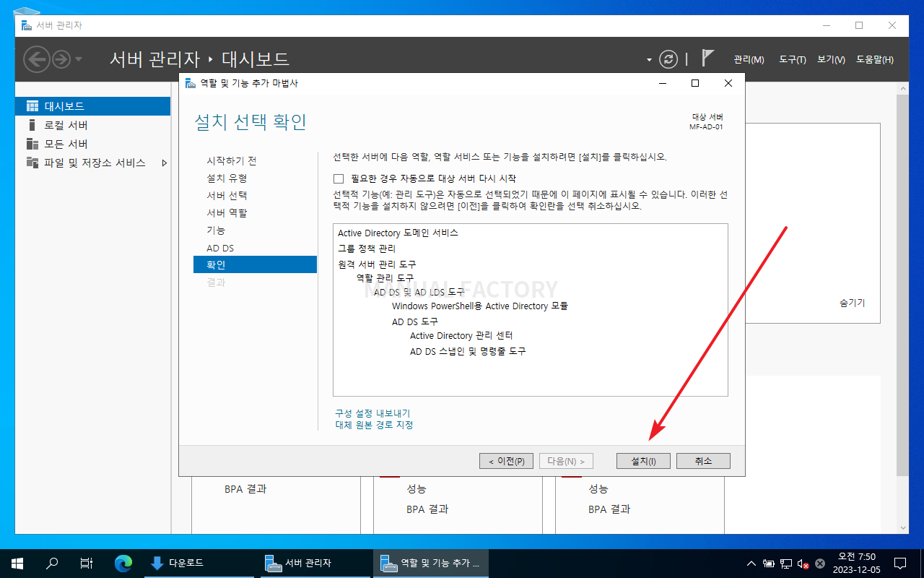The height and width of the screenshot is (578, 924).
Task: Click the 모든 서버 icon in sidebar
Action: click(32, 144)
